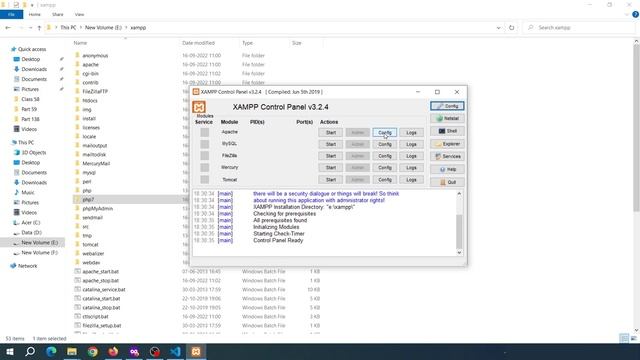
Task: Open the View ribbon tab
Action: coord(79,14)
